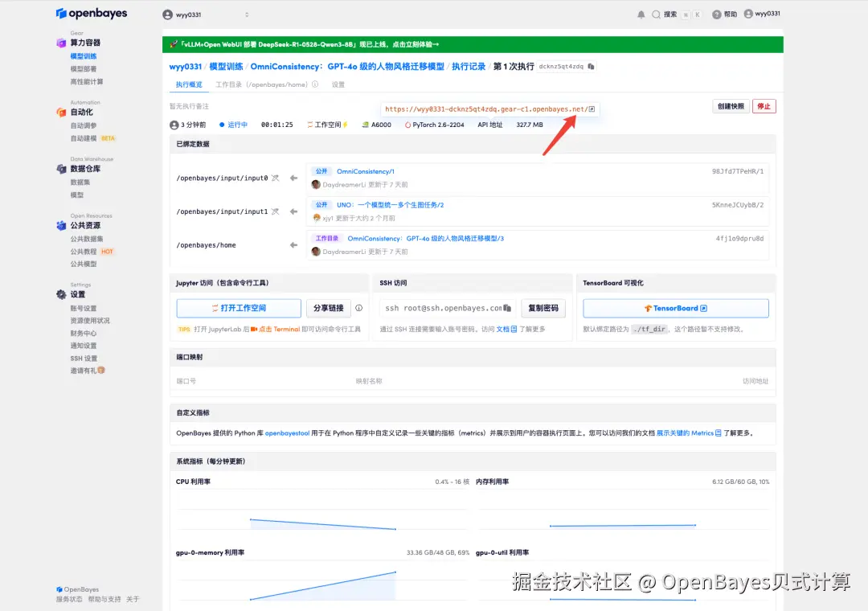Click the 分享链接 button
868x611 pixels.
(328, 308)
